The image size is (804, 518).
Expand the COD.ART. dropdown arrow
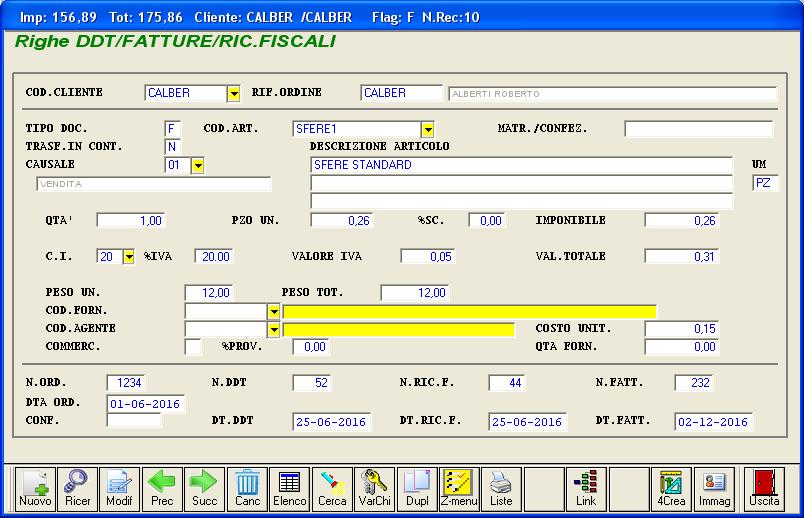428,129
